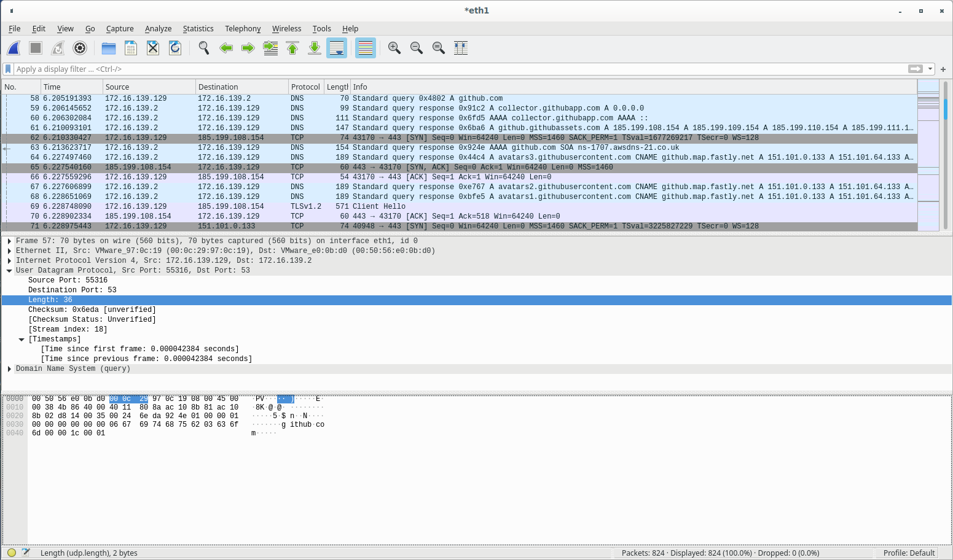This screenshot has width=953, height=560.
Task: Open the Tools menu
Action: (321, 28)
